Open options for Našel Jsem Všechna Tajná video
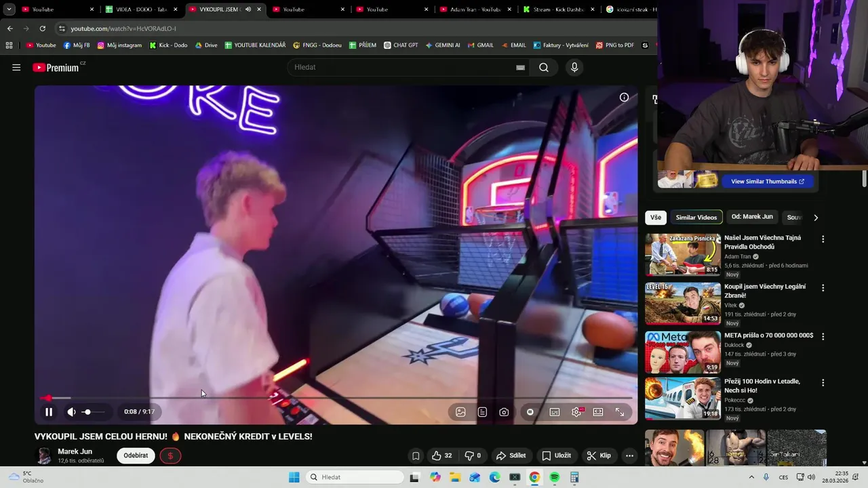Screen dimensions: 868x488 (823, 239)
